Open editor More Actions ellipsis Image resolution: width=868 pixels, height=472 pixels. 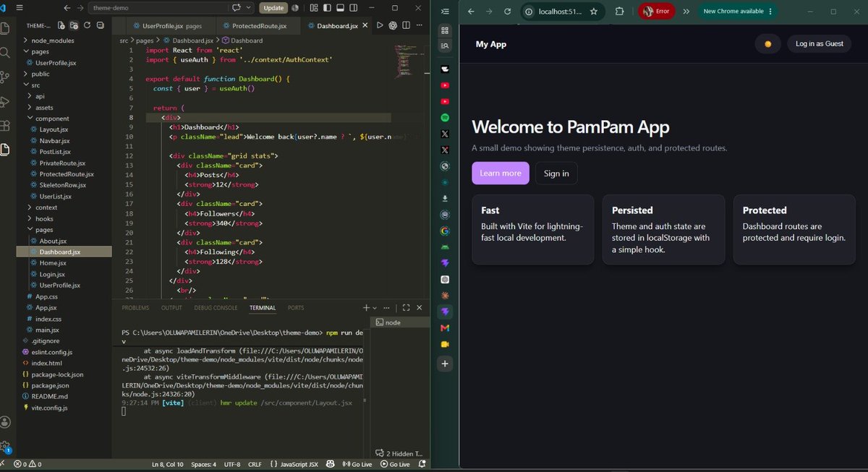(x=419, y=25)
